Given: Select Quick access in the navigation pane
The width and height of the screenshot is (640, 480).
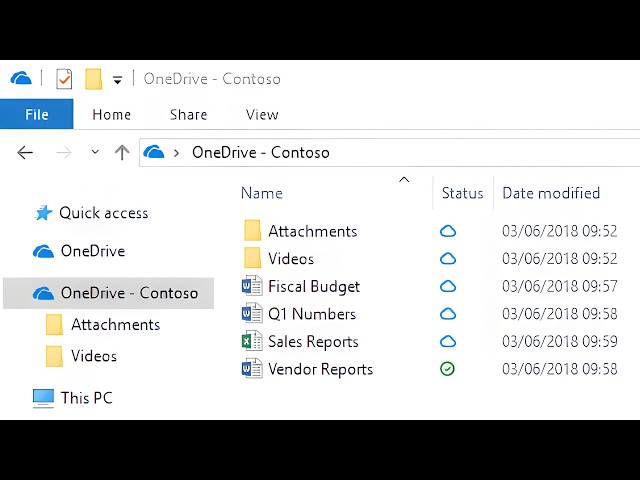Looking at the screenshot, I should 104,213.
